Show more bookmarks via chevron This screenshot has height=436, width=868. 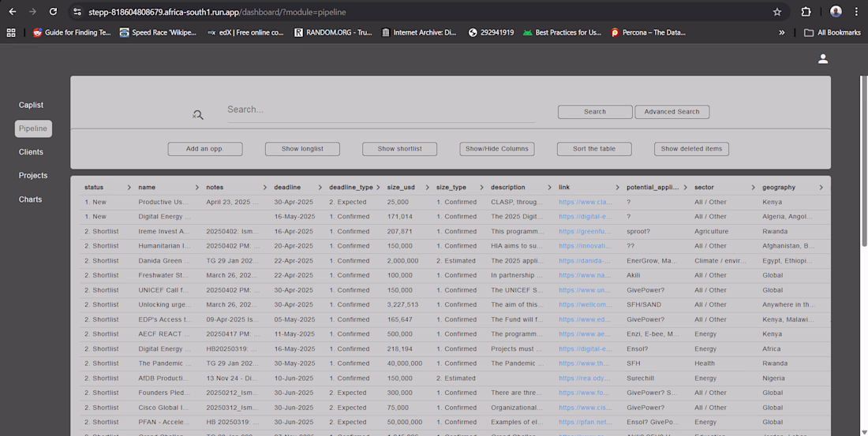click(x=782, y=32)
